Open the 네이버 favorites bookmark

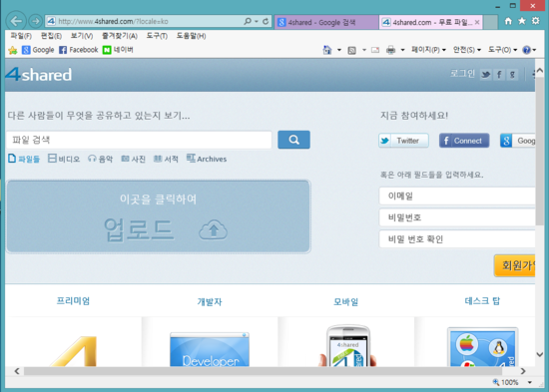coord(118,50)
